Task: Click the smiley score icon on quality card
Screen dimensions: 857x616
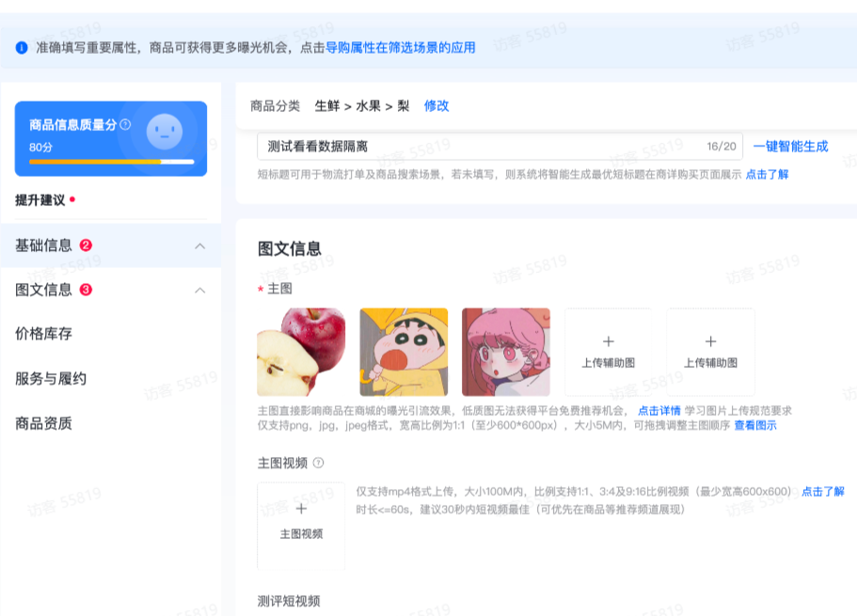Action: coord(162,133)
